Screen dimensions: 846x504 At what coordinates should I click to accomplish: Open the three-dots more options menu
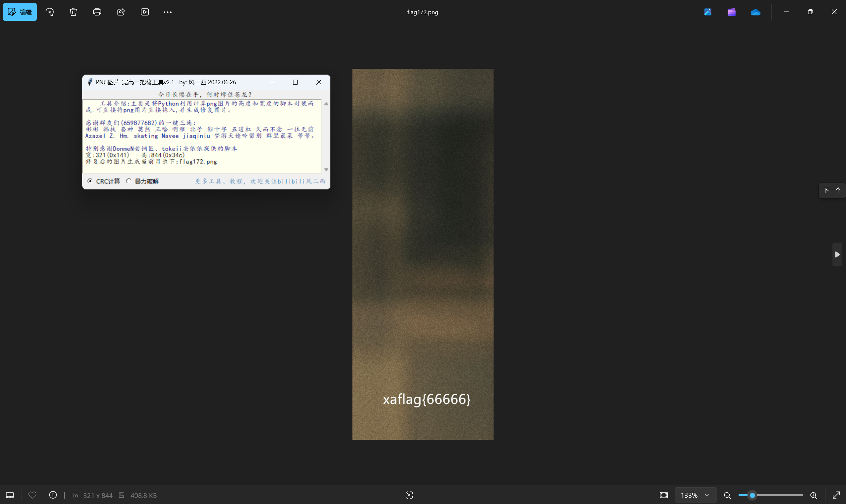[x=167, y=12]
